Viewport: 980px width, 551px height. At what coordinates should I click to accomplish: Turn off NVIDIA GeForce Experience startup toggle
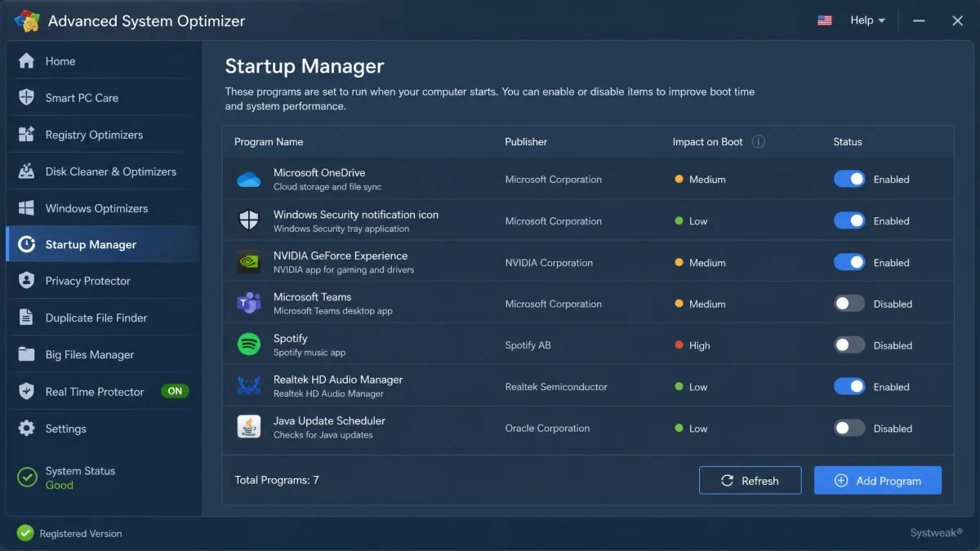[x=849, y=263]
